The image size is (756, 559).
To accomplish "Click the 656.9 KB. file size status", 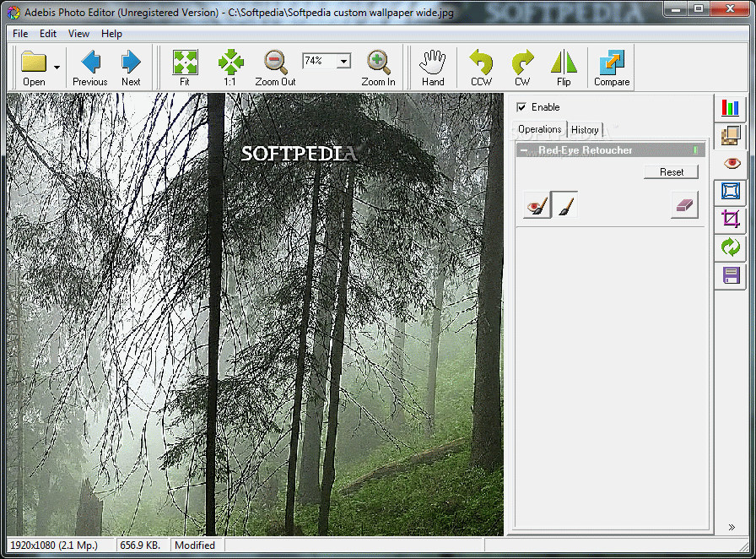I will [x=140, y=545].
